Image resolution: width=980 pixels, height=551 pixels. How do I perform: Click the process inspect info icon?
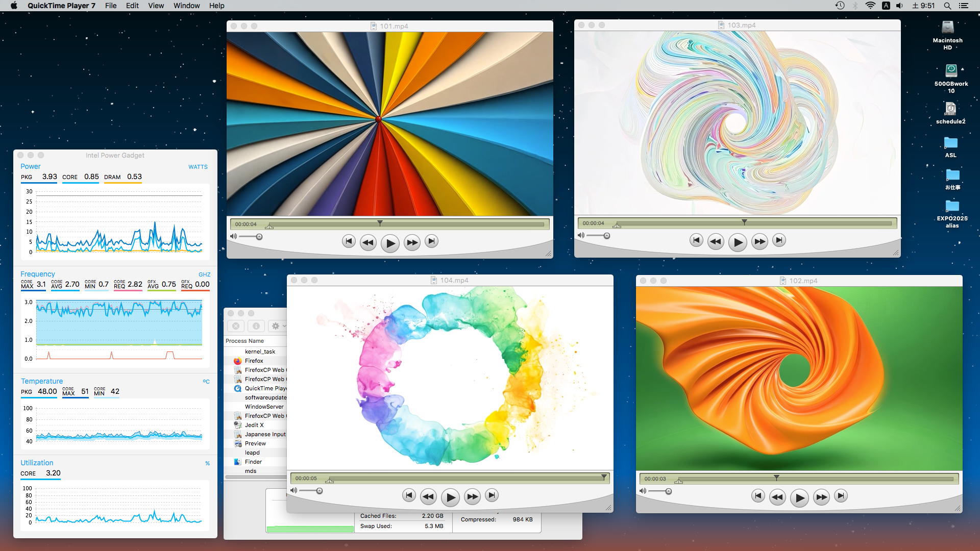pos(256,326)
